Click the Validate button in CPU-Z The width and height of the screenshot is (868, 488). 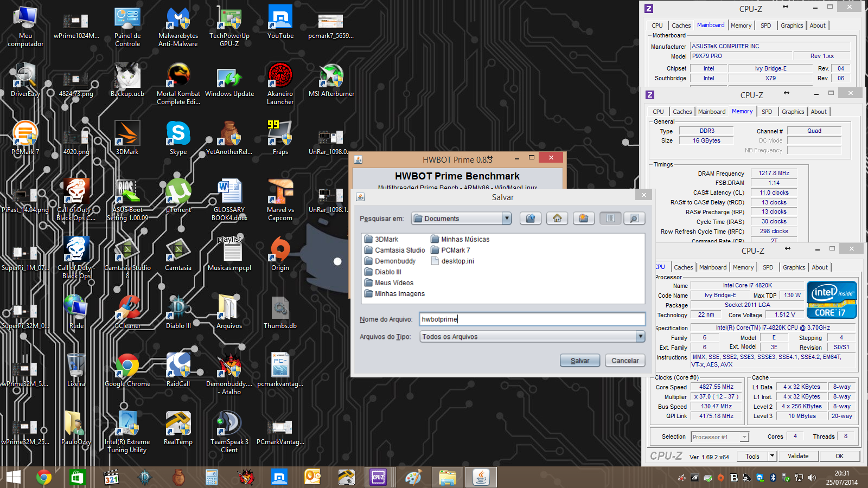[x=798, y=456]
